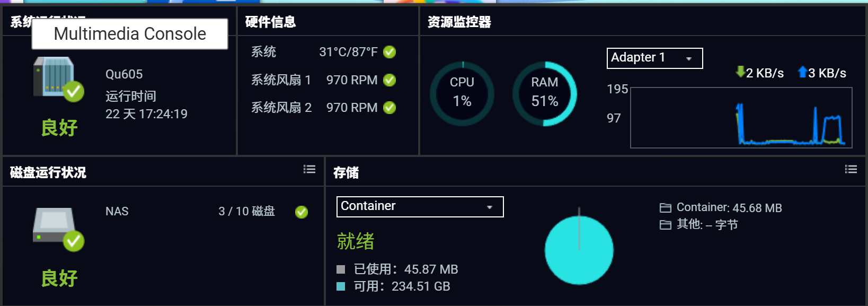Click the download arrow icon showing 2 KB/s
This screenshot has height=306, width=868.
740,72
